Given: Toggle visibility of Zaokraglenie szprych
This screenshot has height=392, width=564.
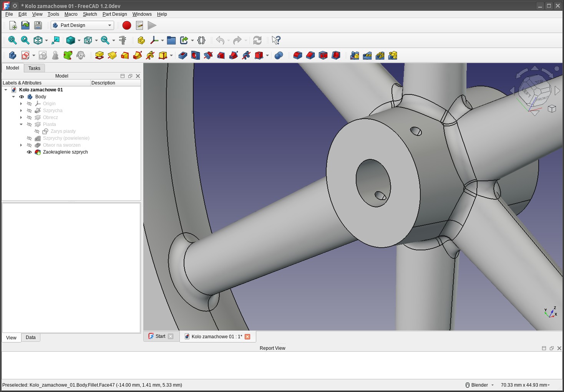Looking at the screenshot, I should tap(29, 152).
